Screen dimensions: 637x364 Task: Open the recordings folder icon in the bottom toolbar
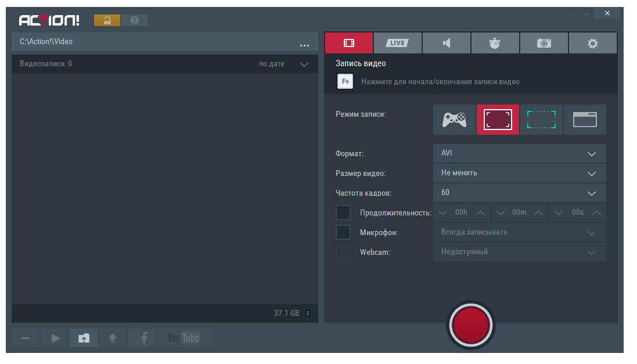[x=84, y=338]
